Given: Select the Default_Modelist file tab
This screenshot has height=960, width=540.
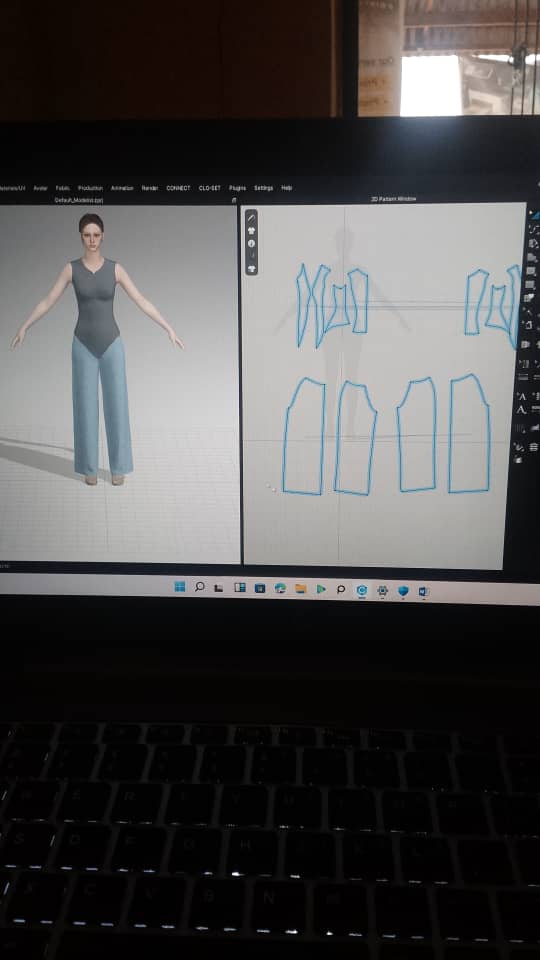Looking at the screenshot, I should [78, 200].
